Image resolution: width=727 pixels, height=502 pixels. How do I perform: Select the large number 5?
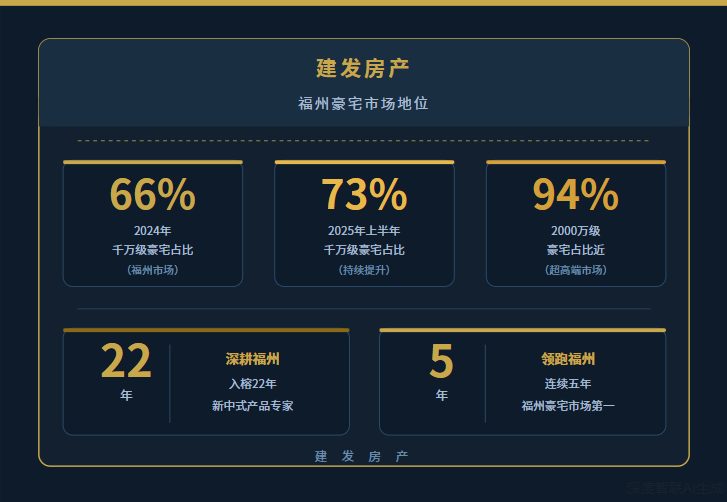click(441, 361)
